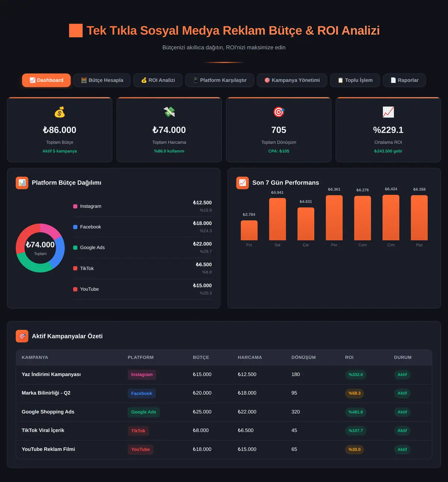The height and width of the screenshot is (482, 448).
Task: Click the Facebook platform badge in the table
Action: pyautogui.click(x=141, y=393)
